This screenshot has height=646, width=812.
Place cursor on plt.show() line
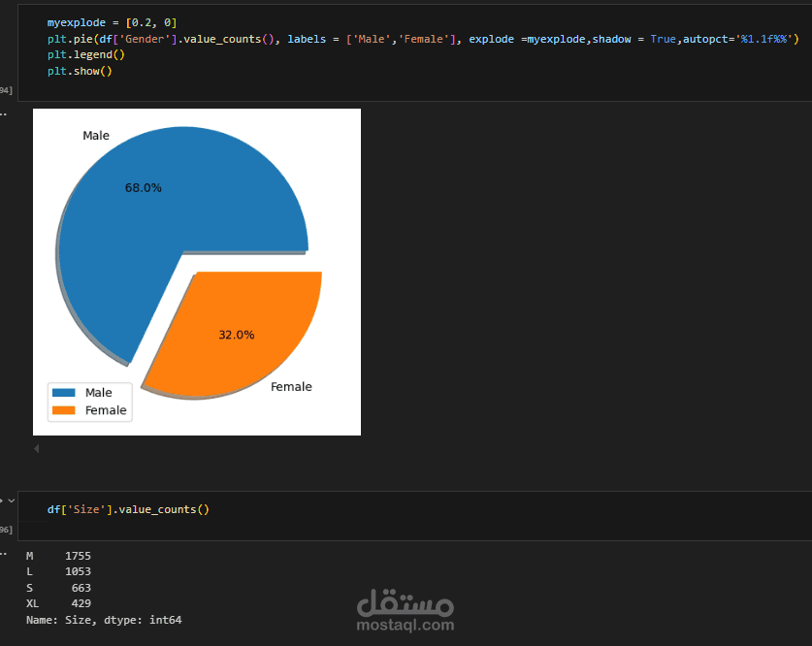(x=80, y=72)
